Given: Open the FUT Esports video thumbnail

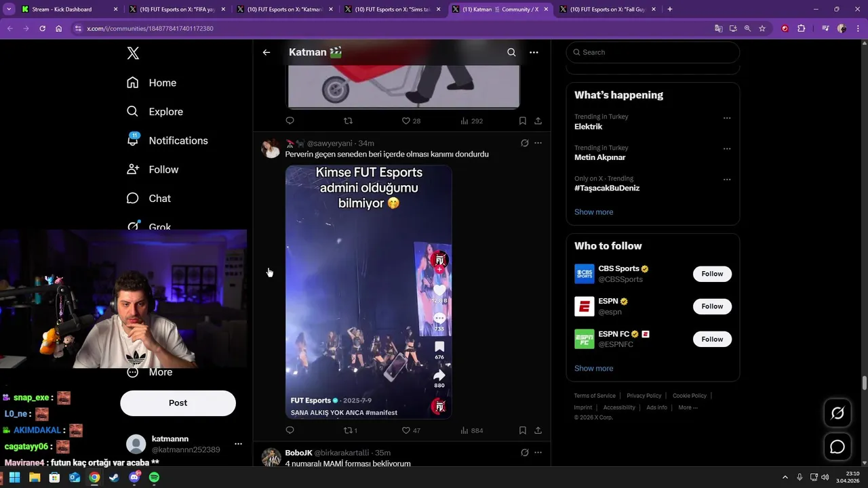Looking at the screenshot, I should click(368, 291).
